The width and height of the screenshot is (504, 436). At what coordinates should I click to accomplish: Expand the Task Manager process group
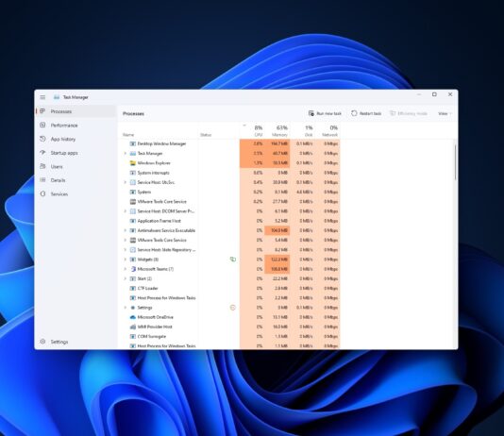click(x=125, y=153)
